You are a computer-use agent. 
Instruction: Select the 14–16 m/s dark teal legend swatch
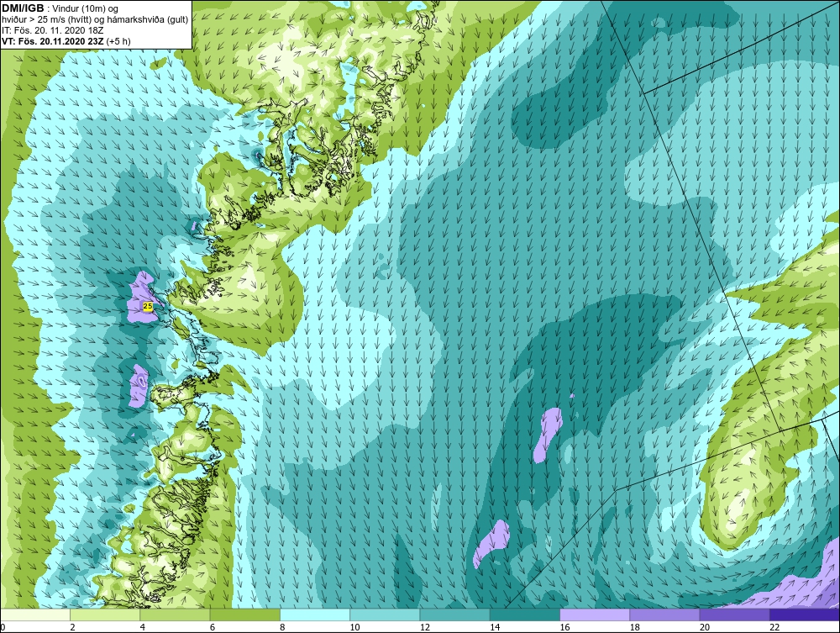click(525, 615)
